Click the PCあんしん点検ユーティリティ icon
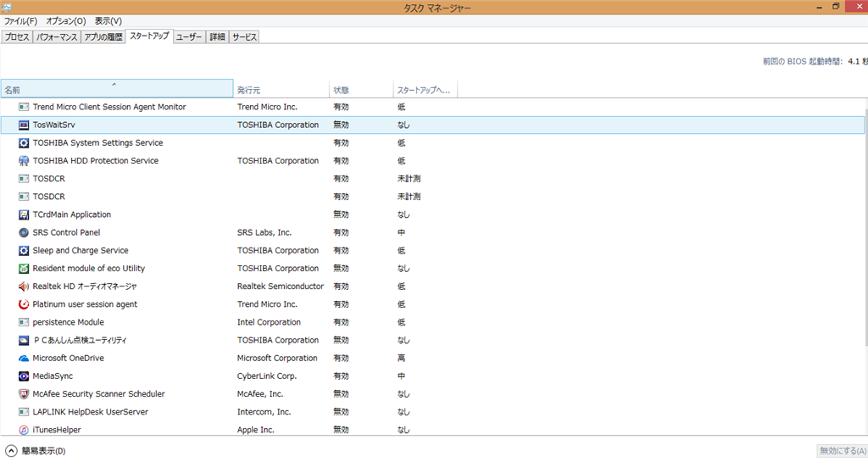This screenshot has height=462, width=868. pos(23,340)
